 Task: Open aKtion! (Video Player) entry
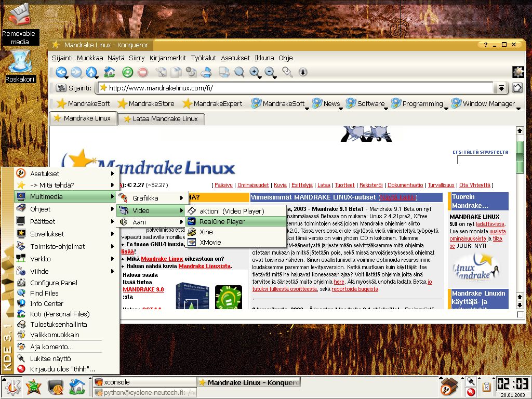[x=236, y=211]
